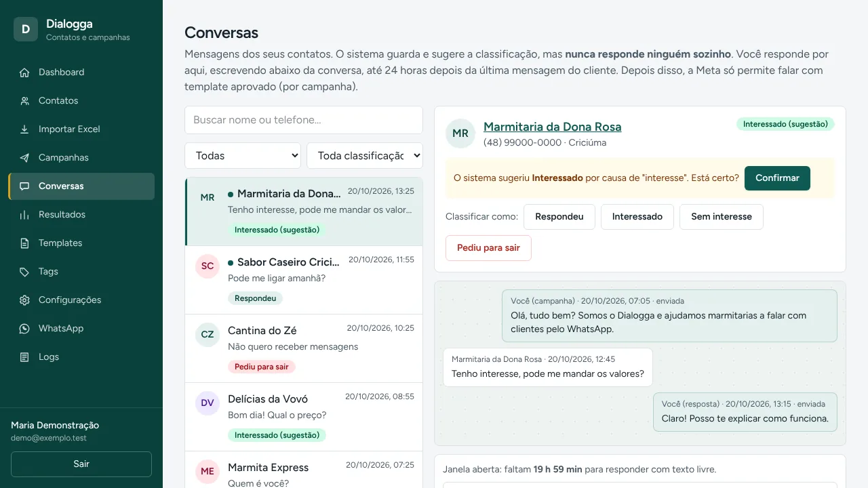The width and height of the screenshot is (868, 488).
Task: Open the Marmitaria da Dona Rosa link
Action: coord(553,127)
